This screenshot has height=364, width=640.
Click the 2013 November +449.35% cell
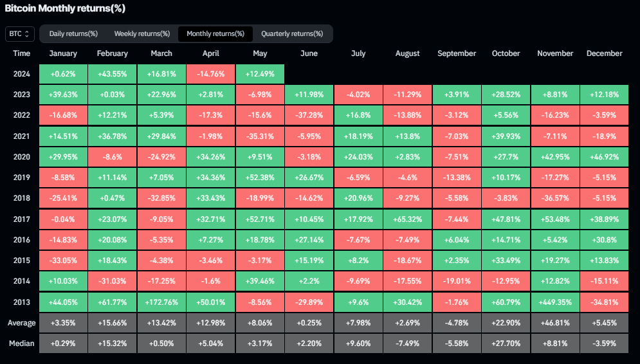coord(555,302)
